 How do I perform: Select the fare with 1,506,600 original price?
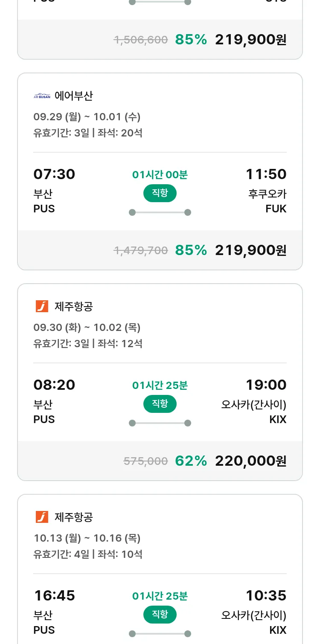pyautogui.click(x=250, y=40)
